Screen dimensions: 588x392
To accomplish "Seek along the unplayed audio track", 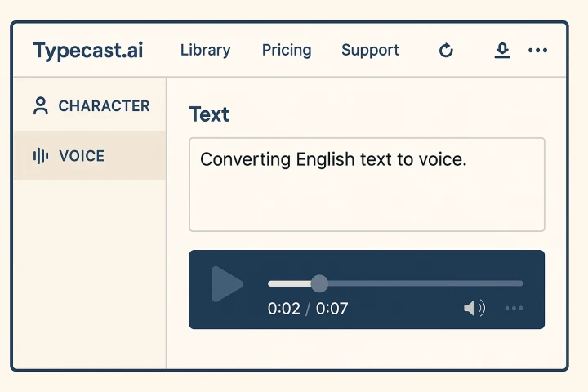I will click(425, 283).
